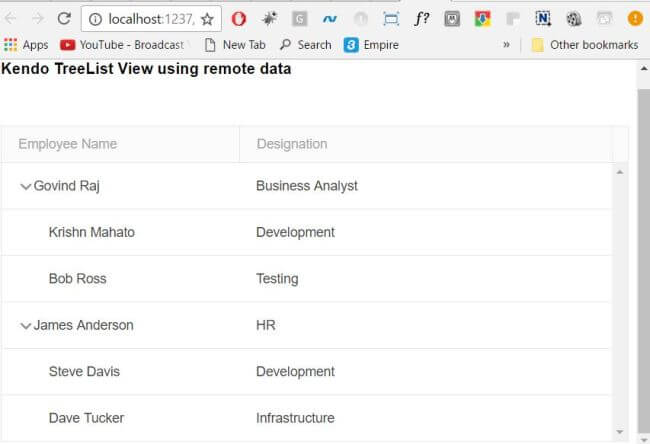650x444 pixels.
Task: Collapse the James Anderson tree node
Action: (x=25, y=325)
